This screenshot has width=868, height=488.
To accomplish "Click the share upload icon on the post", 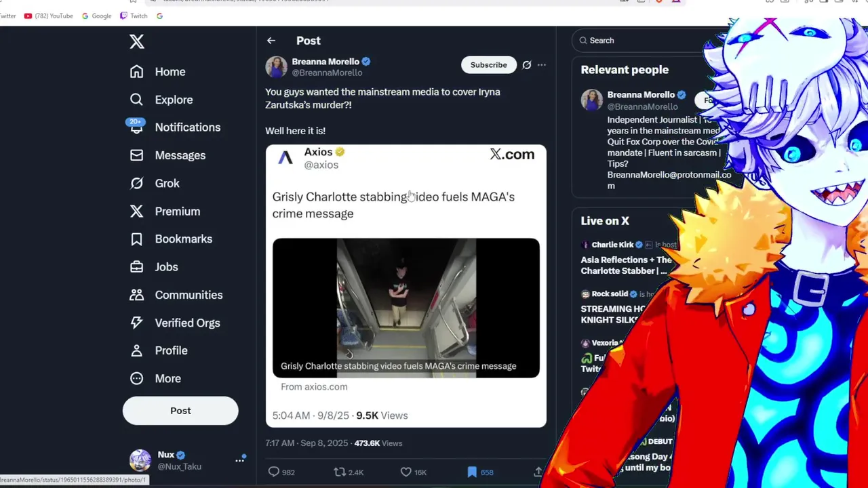I will tap(538, 472).
